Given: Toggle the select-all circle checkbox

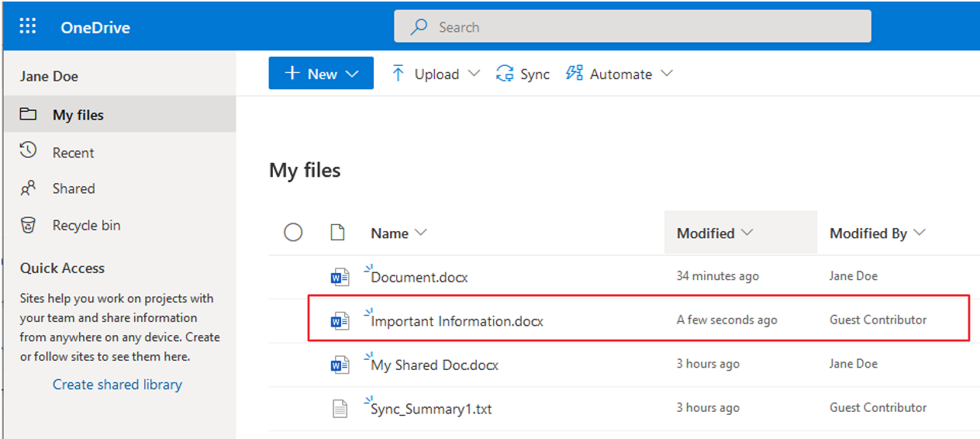Looking at the screenshot, I should tap(293, 232).
